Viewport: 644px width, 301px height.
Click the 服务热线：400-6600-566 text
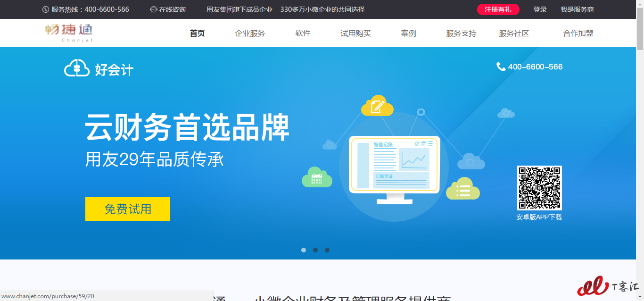[90, 9]
